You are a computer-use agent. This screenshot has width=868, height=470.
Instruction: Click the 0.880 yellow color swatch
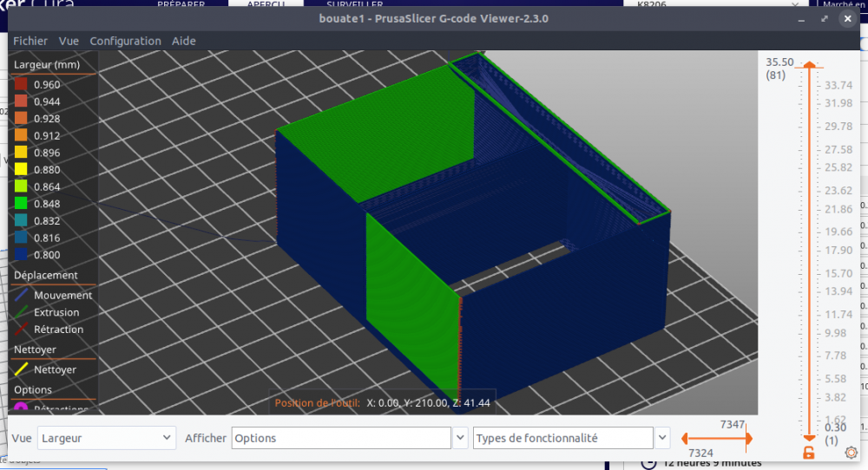21,169
